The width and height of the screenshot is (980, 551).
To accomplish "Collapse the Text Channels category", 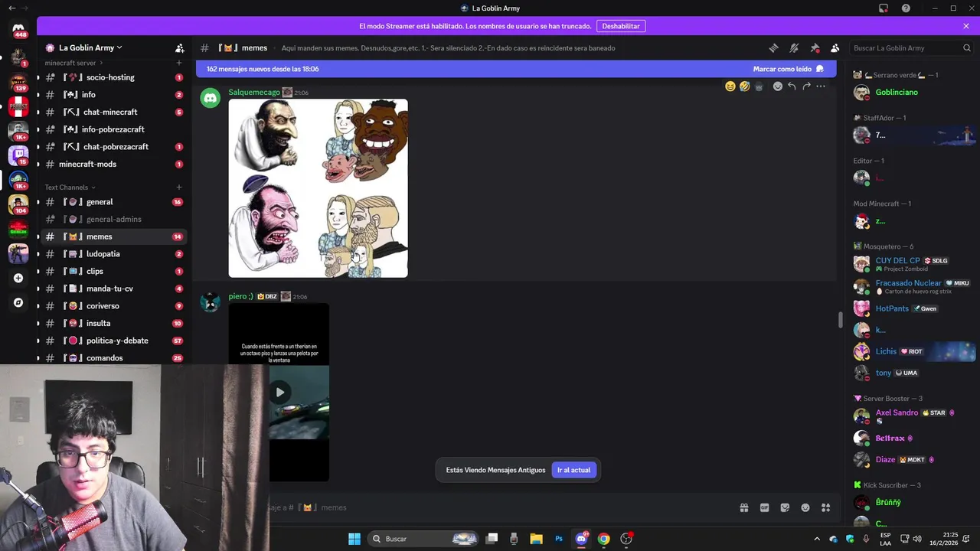I will (x=70, y=187).
